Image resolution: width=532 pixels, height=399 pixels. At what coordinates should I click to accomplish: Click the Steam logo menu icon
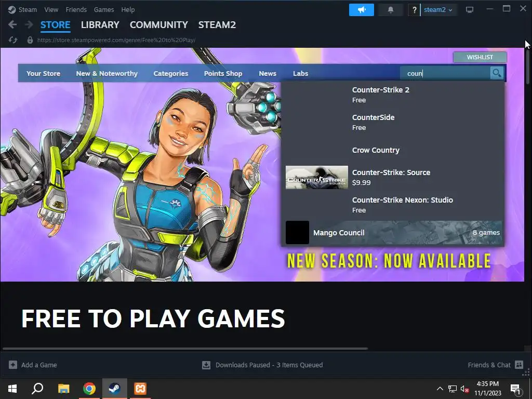(12, 9)
